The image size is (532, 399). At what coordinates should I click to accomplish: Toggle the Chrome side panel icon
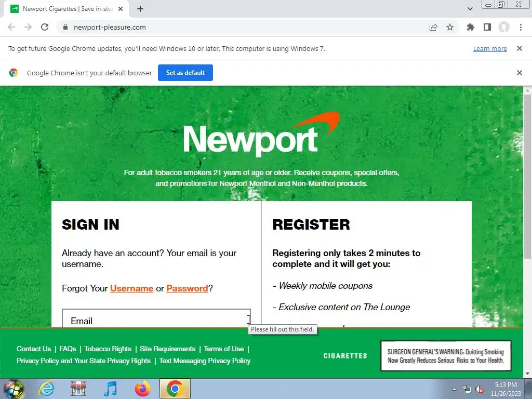click(x=487, y=27)
